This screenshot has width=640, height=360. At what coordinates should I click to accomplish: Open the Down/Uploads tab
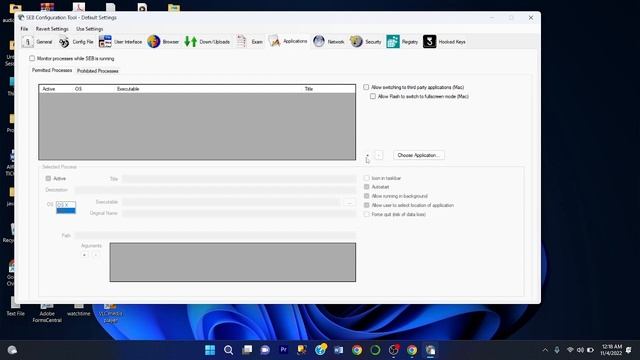(207, 42)
